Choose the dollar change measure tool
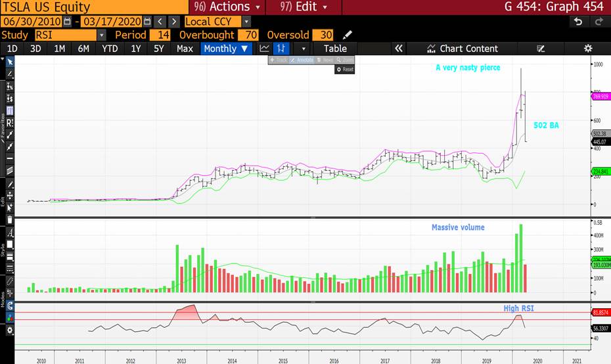The width and height of the screenshot is (611, 364). coord(10,99)
